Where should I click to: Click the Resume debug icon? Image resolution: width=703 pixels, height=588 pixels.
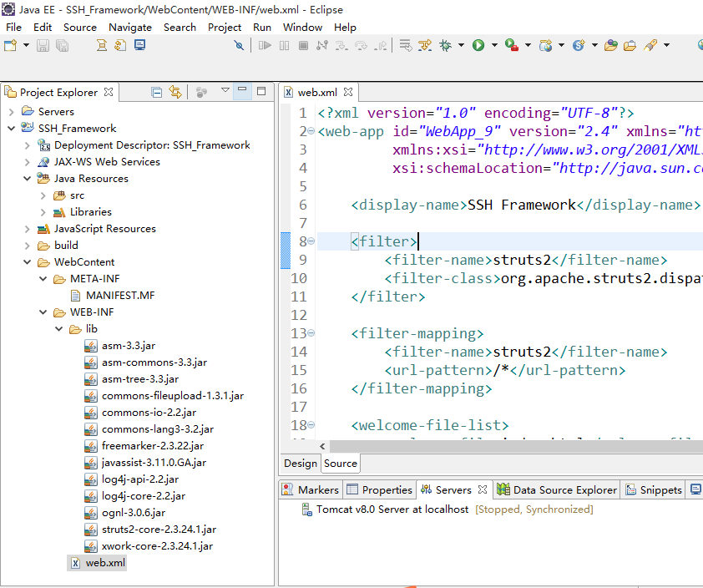click(x=265, y=45)
